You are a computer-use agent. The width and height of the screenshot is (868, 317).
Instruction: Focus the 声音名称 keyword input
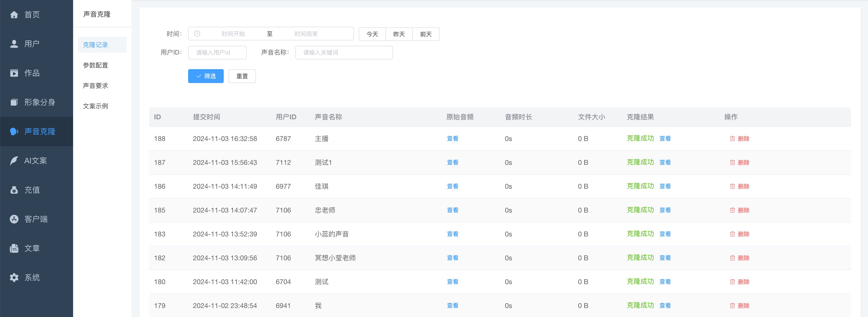[x=344, y=53]
